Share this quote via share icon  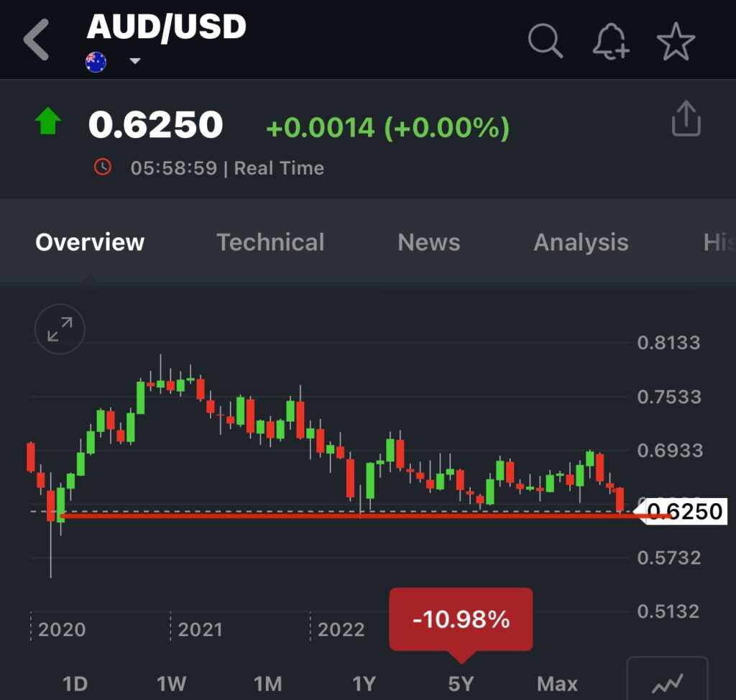tap(686, 119)
